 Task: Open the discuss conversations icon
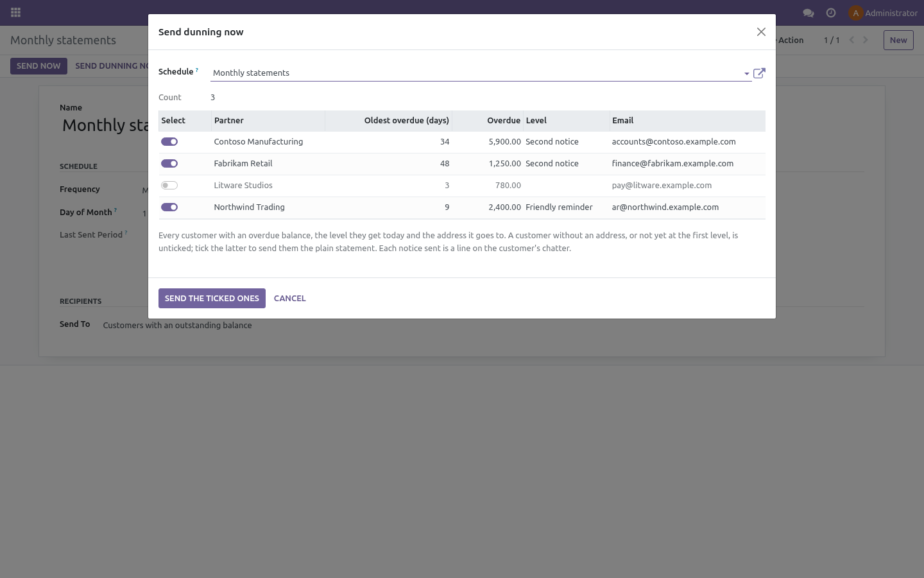809,13
